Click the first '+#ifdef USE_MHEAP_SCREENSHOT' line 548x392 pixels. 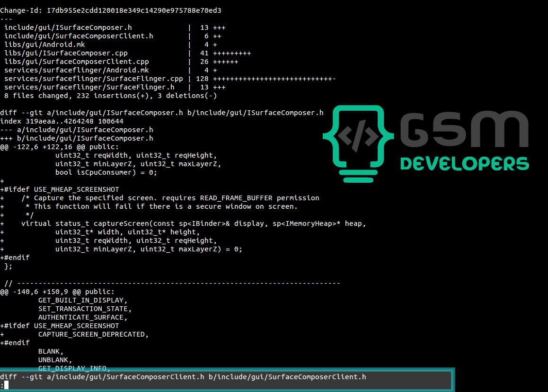(60, 189)
